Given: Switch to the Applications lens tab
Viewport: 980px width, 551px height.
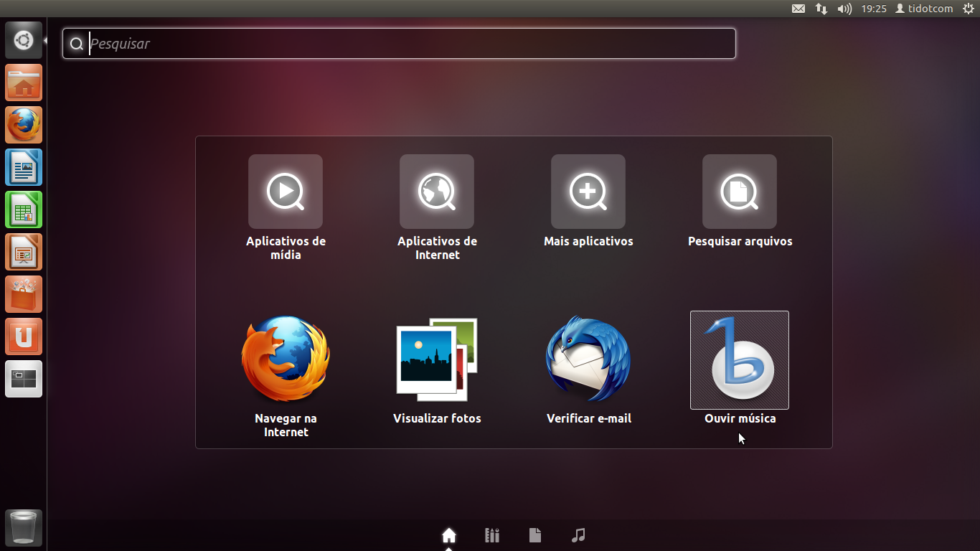Looking at the screenshot, I should tap(492, 535).
